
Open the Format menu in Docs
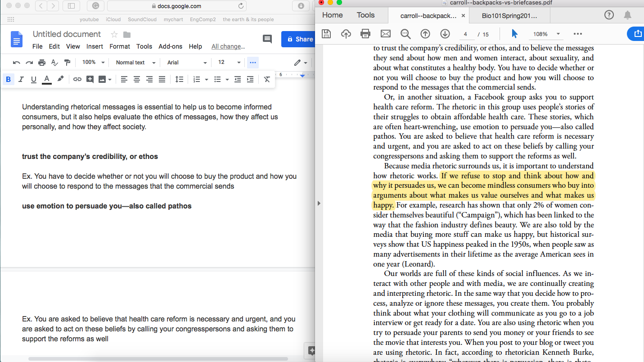(120, 46)
